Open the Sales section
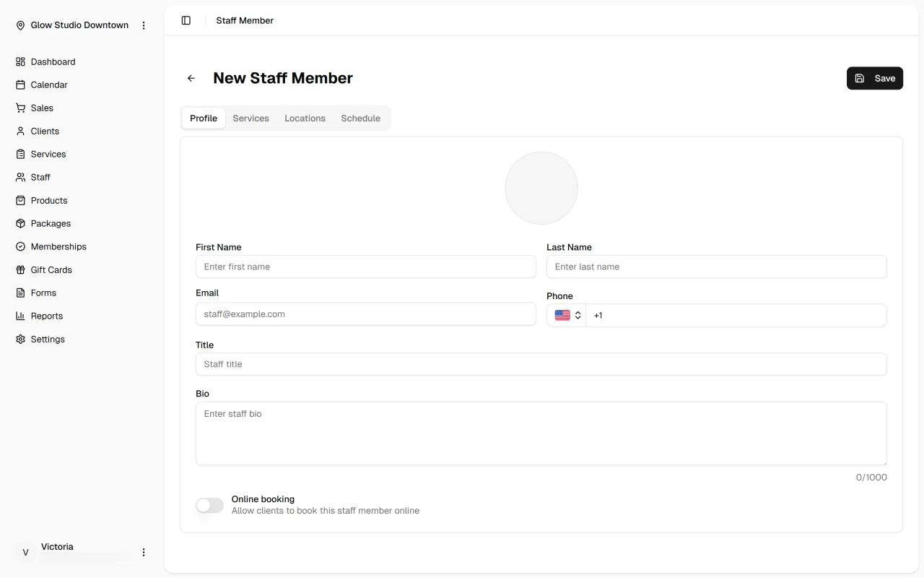 click(42, 108)
